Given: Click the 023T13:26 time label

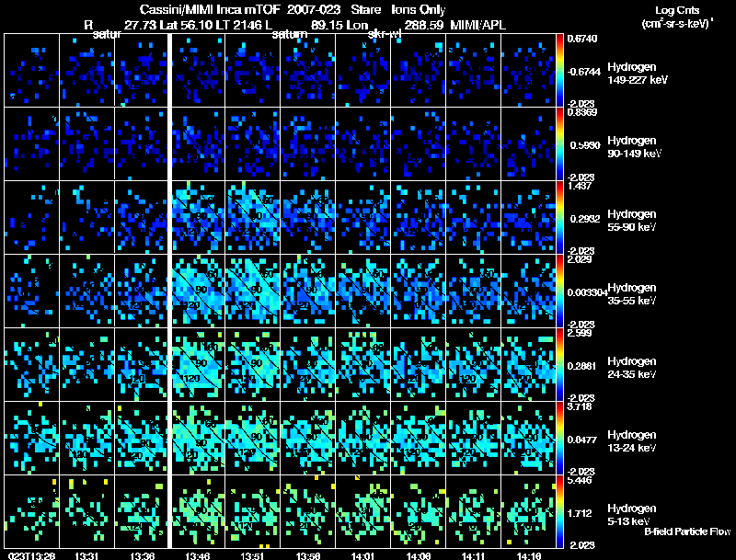Looking at the screenshot, I should [x=31, y=555].
